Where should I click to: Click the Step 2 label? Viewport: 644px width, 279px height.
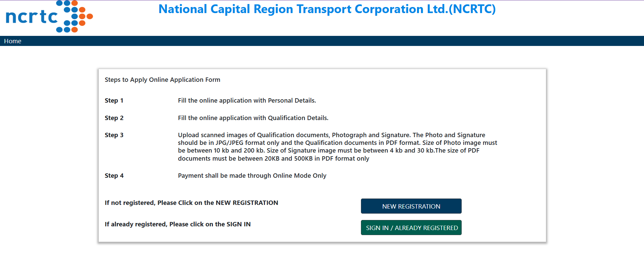tap(114, 118)
